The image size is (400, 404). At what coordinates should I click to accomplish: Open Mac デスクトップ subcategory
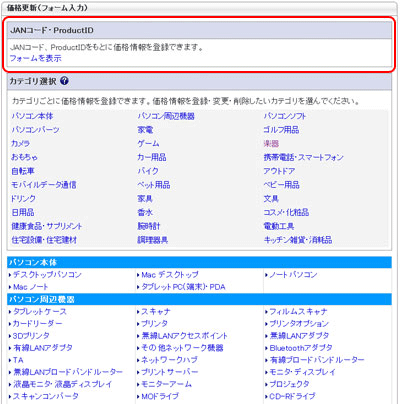[170, 275]
